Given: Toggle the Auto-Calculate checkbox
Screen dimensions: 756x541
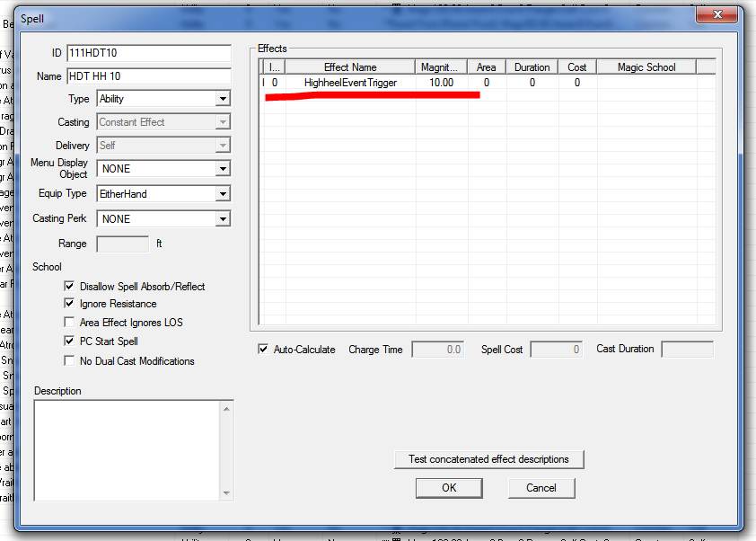Looking at the screenshot, I should click(263, 349).
